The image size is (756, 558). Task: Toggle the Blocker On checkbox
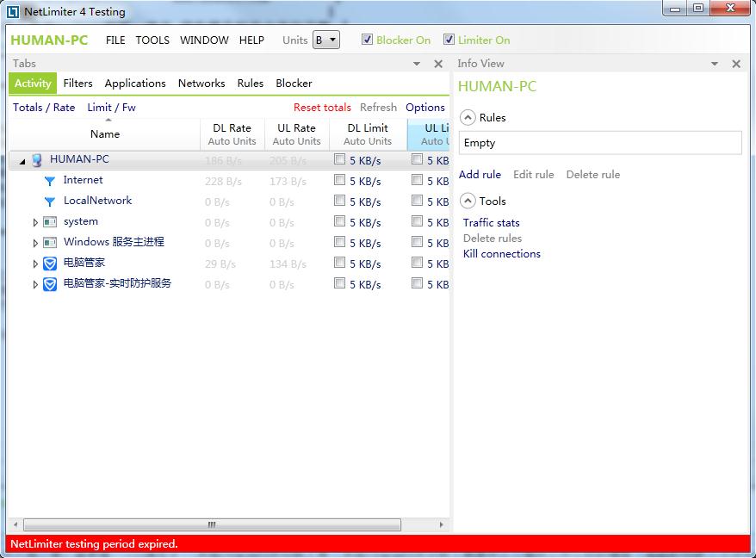click(x=367, y=40)
